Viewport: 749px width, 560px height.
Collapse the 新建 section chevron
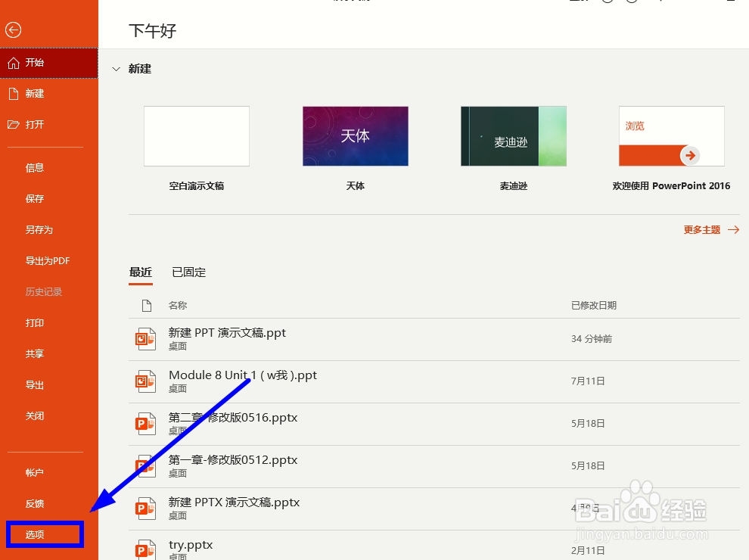point(116,70)
